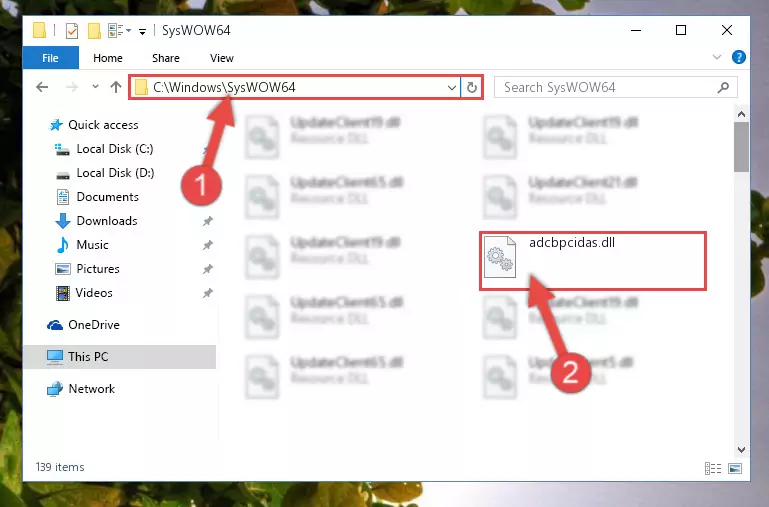The image size is (769, 507).
Task: Select Quick access in navigation pane
Action: 103,125
